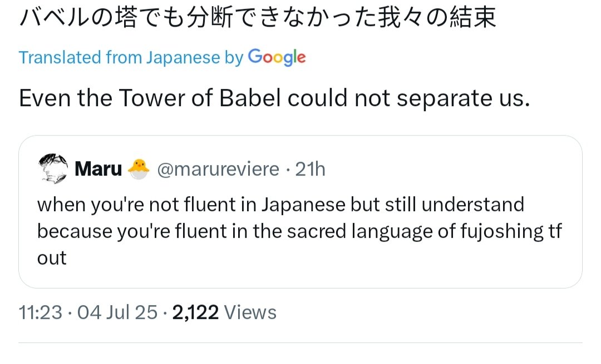Open the quoted tweet starting 'when you're not fluent'
Viewport: 601px width, 364px height.
pyautogui.click(x=299, y=231)
